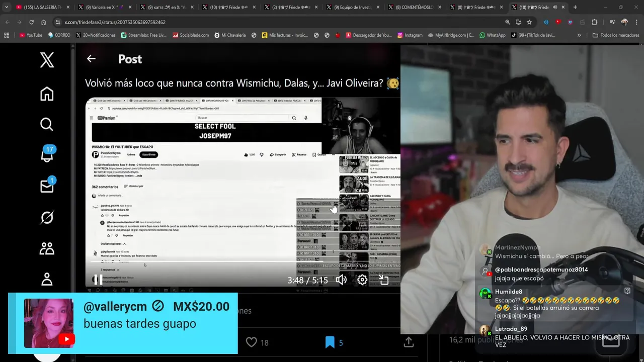The width and height of the screenshot is (644, 362).
Task: Open Grok icon in sidebar
Action: click(47, 218)
